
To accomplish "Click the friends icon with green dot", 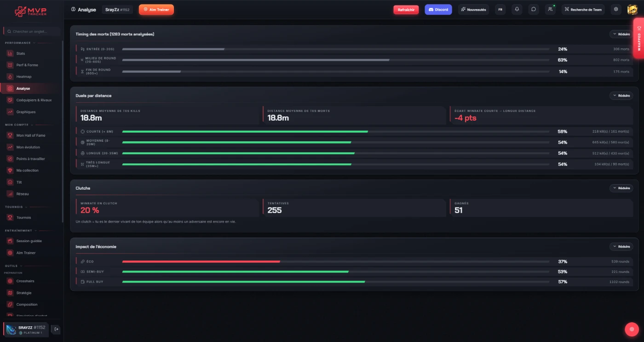I will click(x=550, y=9).
